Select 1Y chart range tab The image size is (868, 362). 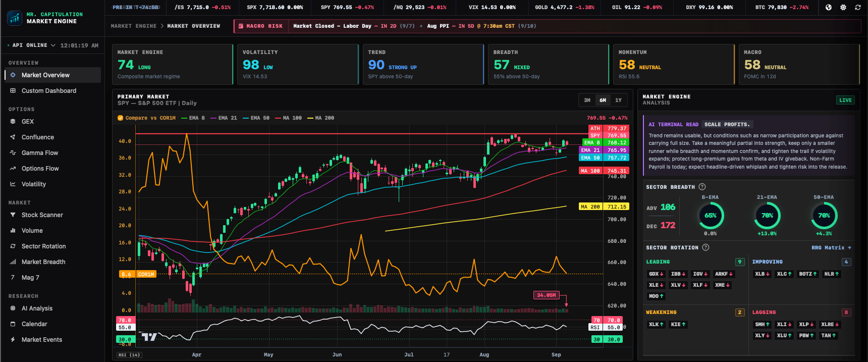tap(618, 100)
